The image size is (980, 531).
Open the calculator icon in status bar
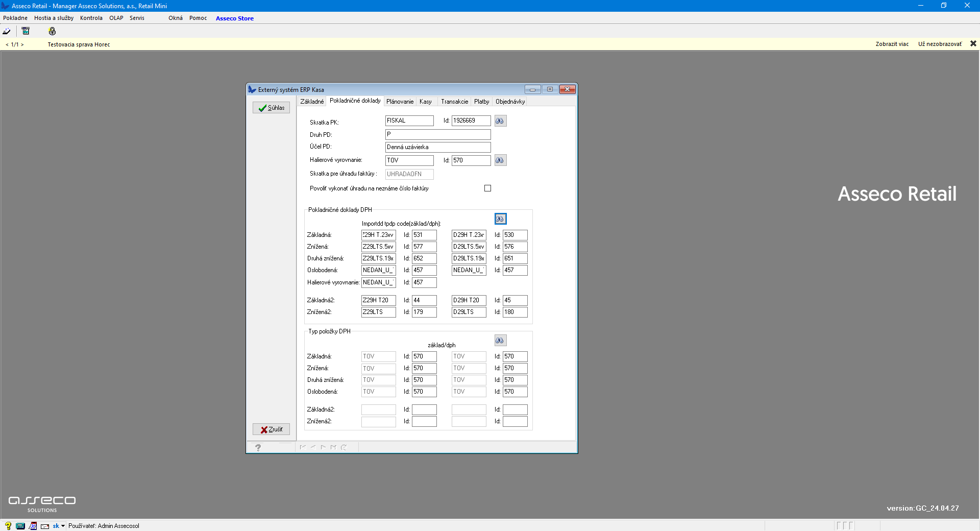tap(20, 526)
